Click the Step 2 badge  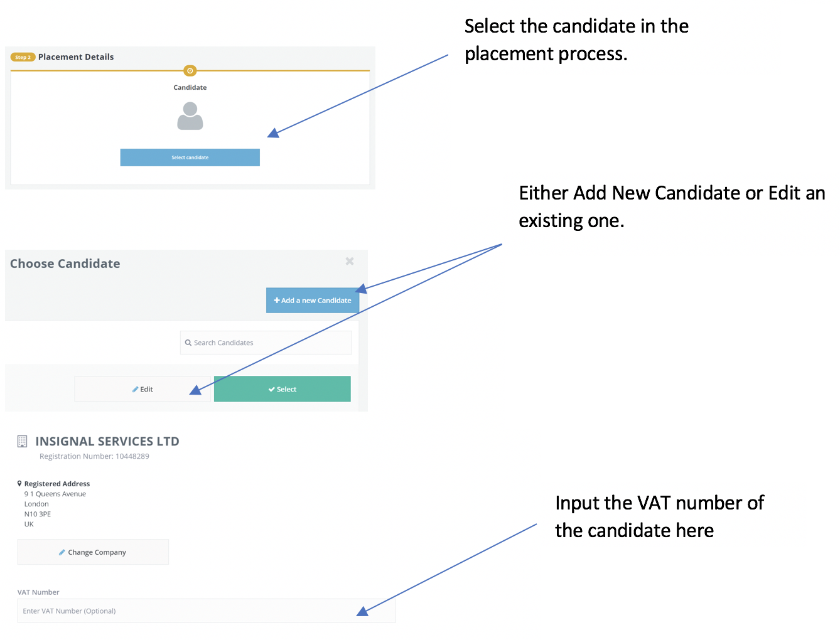23,57
